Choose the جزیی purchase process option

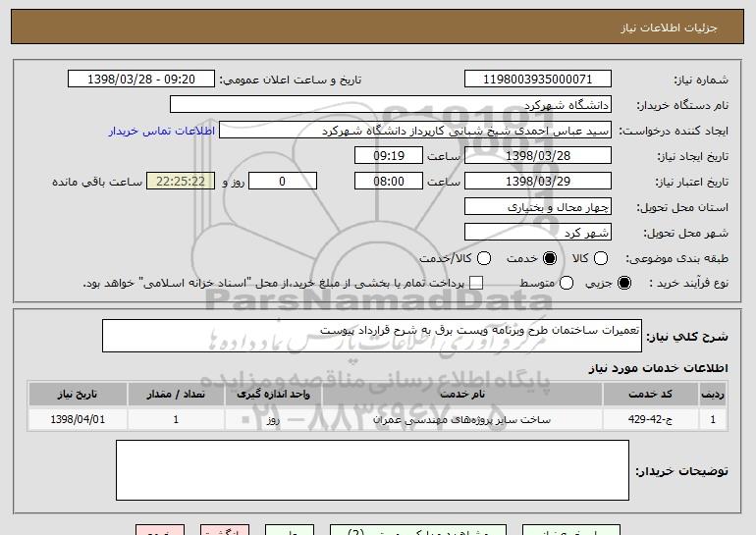pos(623,283)
